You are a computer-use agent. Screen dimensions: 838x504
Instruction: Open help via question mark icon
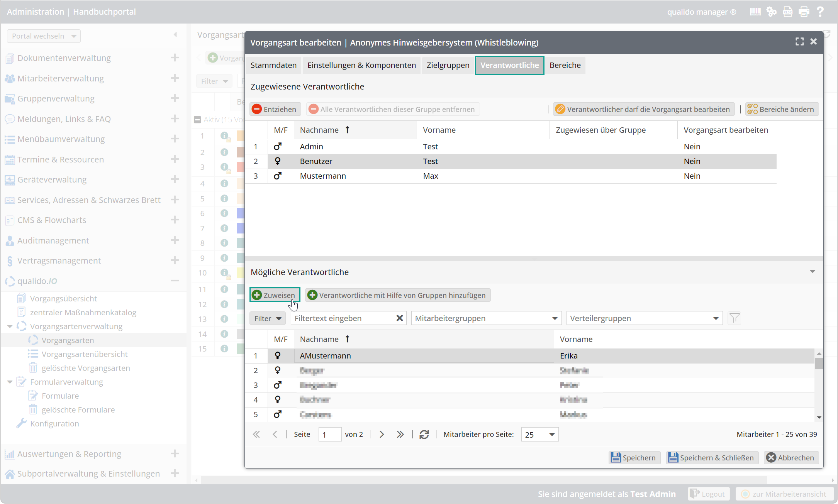(x=820, y=12)
